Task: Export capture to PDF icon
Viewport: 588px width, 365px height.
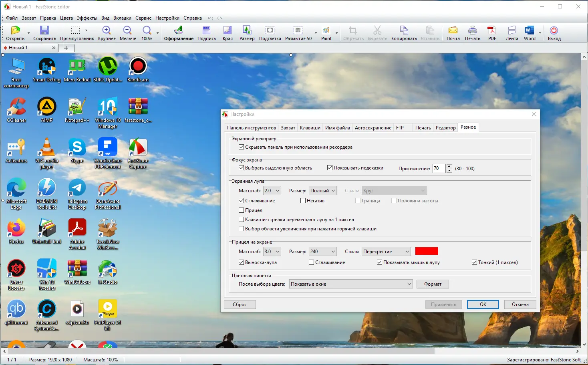Action: (492, 33)
